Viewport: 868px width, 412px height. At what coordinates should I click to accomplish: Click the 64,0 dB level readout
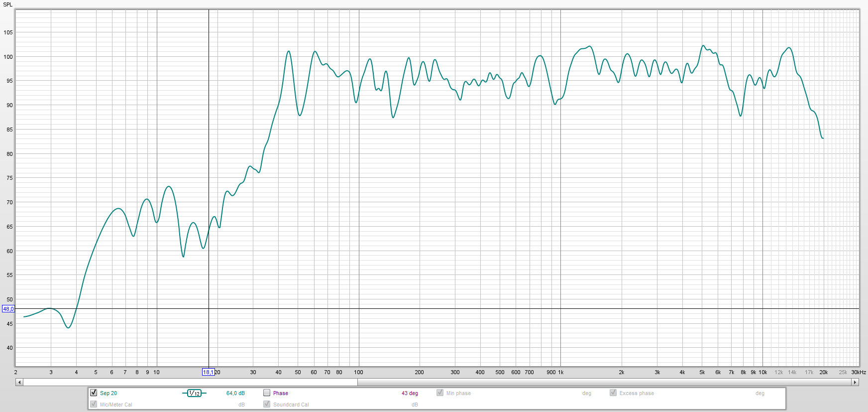235,393
